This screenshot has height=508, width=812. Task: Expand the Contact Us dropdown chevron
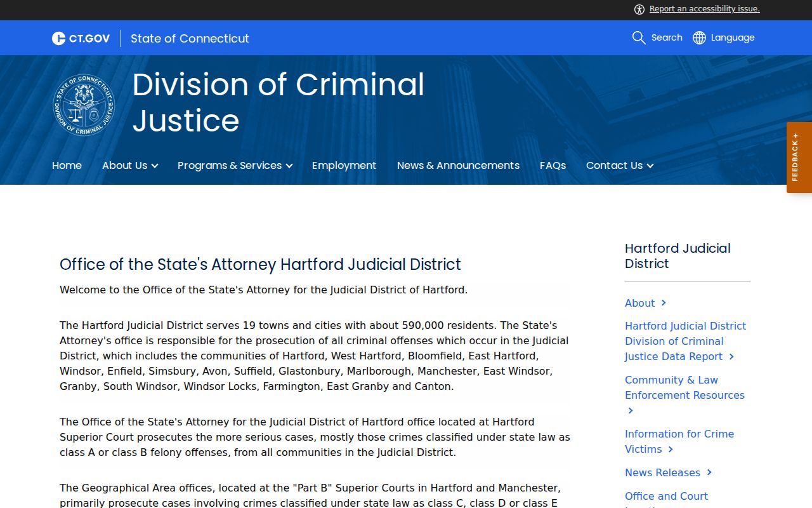pos(650,166)
